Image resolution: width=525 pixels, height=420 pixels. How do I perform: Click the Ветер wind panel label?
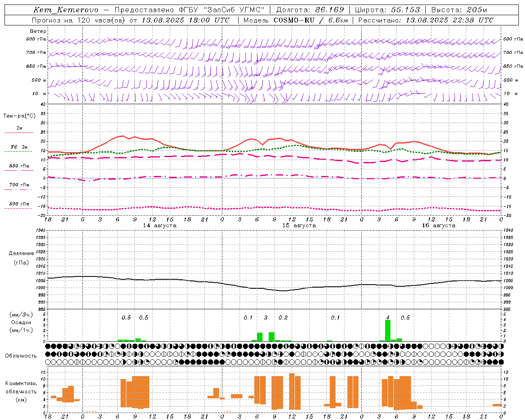pyautogui.click(x=38, y=31)
